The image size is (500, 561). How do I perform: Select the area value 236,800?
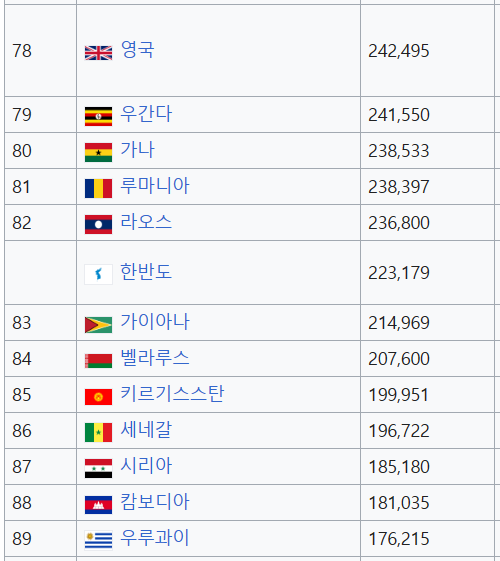(x=399, y=223)
